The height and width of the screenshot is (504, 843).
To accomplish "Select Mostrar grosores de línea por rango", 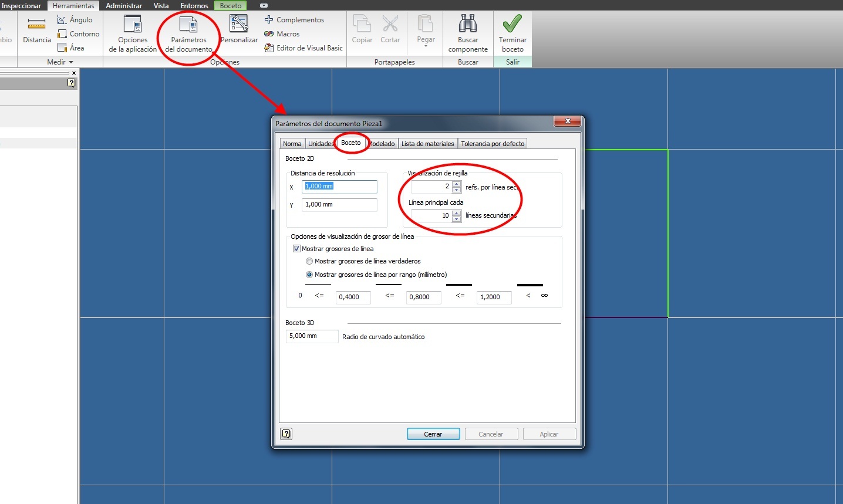I will (x=309, y=275).
